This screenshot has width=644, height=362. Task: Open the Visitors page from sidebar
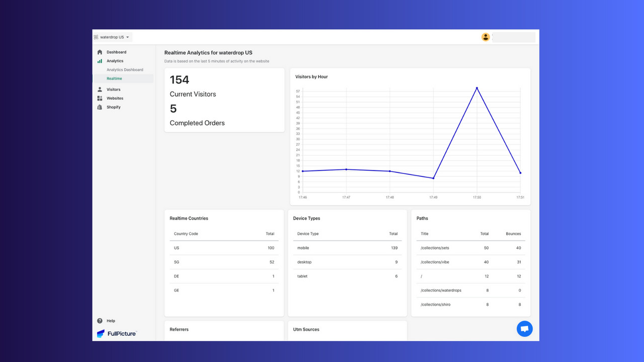click(x=113, y=89)
